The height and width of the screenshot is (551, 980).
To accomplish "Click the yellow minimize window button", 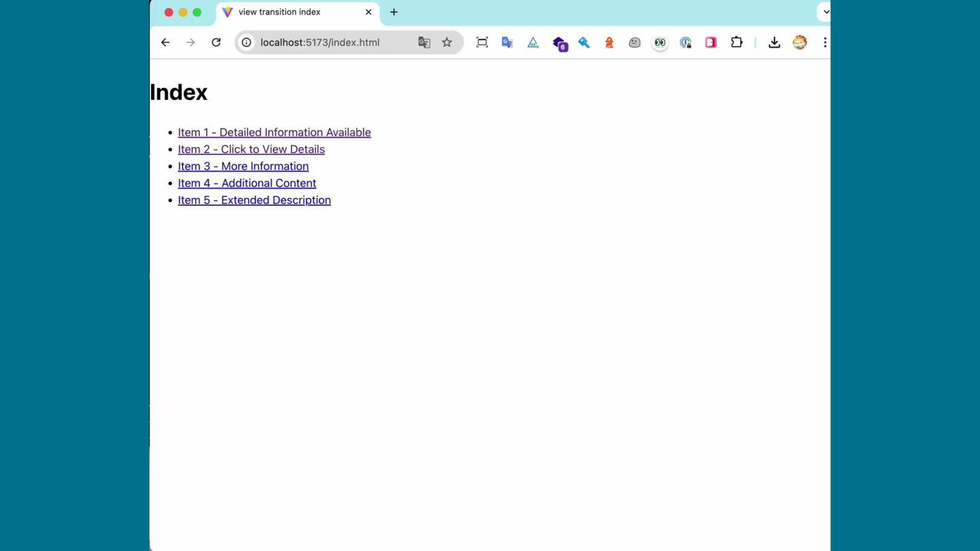I will [182, 12].
